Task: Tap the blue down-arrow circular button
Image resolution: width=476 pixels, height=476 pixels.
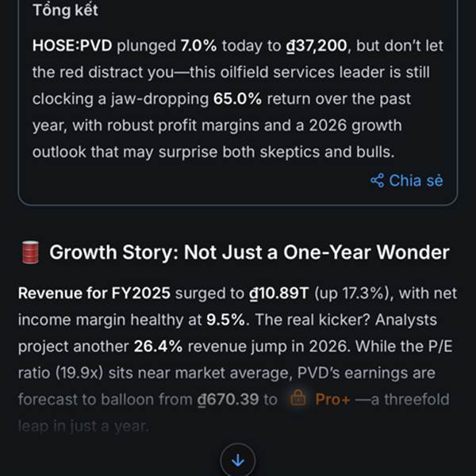Action: 238,460
